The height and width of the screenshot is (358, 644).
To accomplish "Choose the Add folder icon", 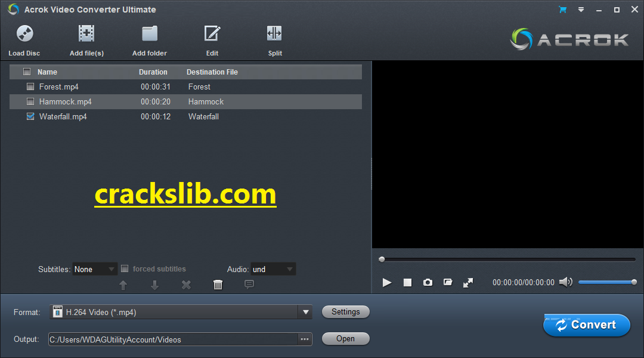I will [150, 33].
